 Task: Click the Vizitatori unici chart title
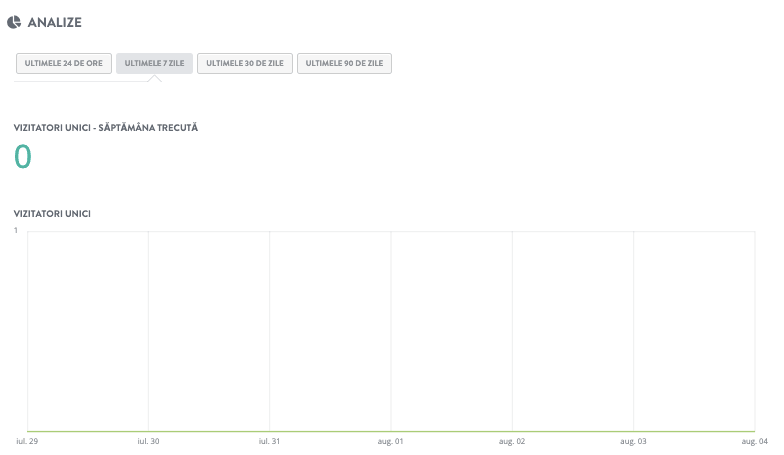[x=52, y=214]
